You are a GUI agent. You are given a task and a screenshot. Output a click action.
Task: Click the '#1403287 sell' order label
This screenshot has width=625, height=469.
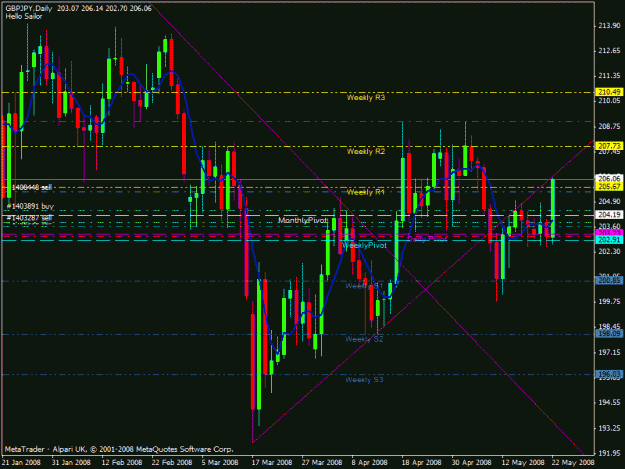pyautogui.click(x=29, y=218)
